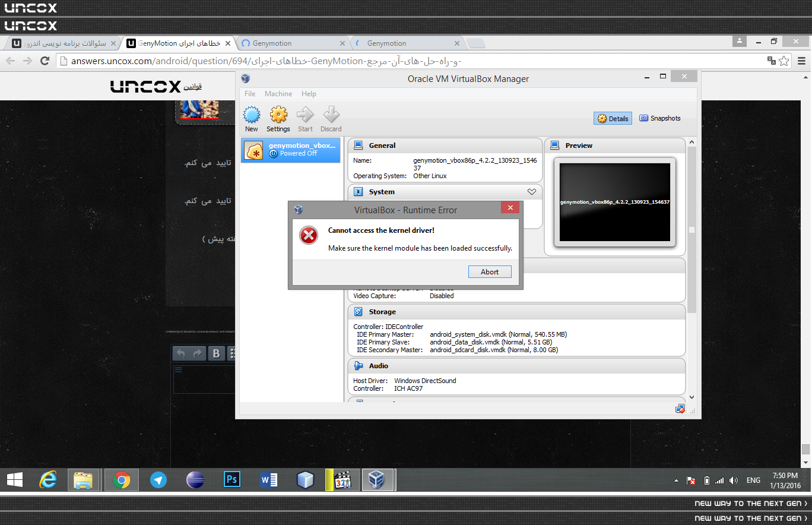Open the Help menu in VirtualBox
Image resolution: width=812 pixels, height=525 pixels.
(309, 94)
